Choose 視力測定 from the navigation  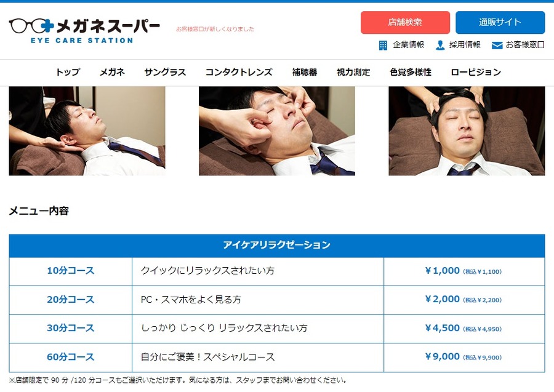353,73
